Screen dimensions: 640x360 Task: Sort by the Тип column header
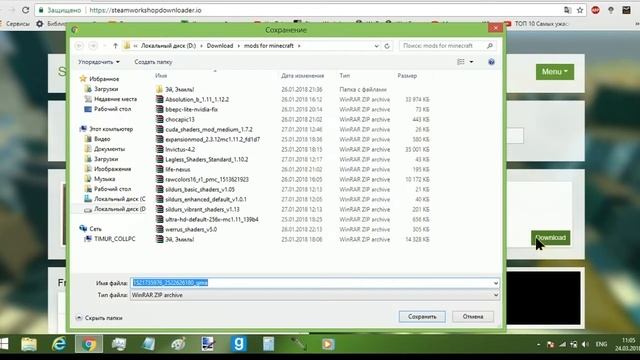pyautogui.click(x=344, y=76)
